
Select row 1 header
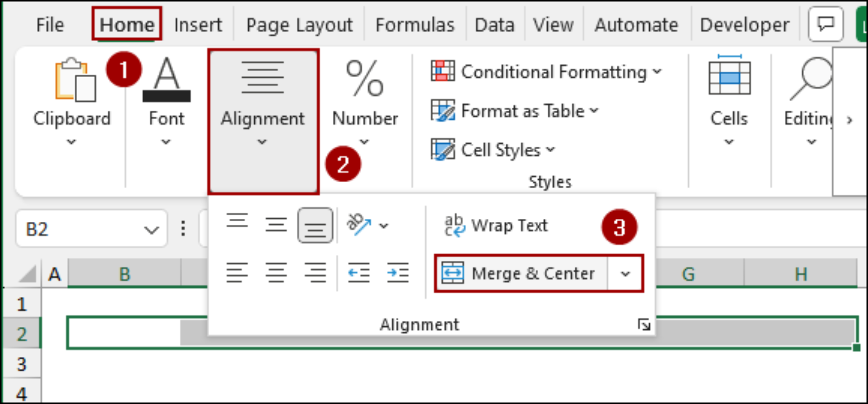coord(22,304)
